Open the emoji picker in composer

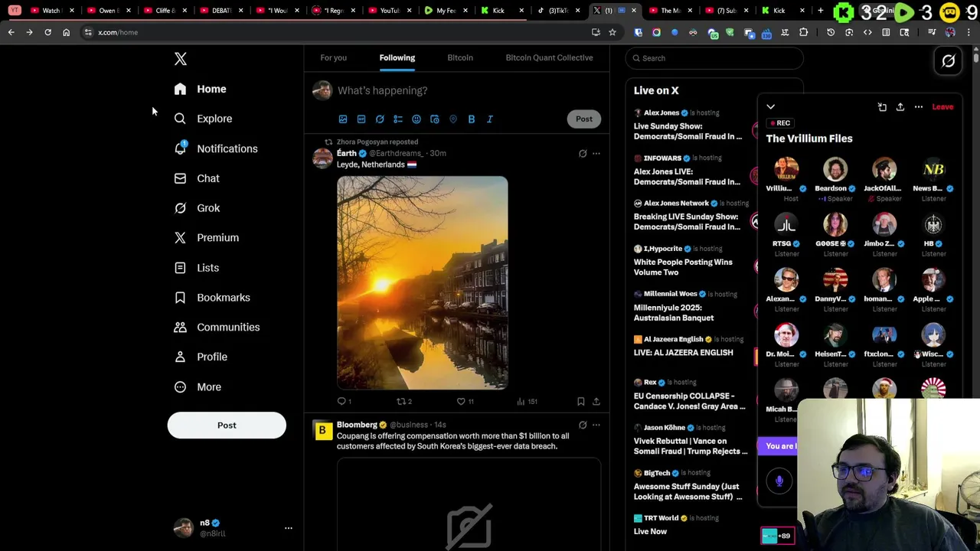pyautogui.click(x=416, y=119)
